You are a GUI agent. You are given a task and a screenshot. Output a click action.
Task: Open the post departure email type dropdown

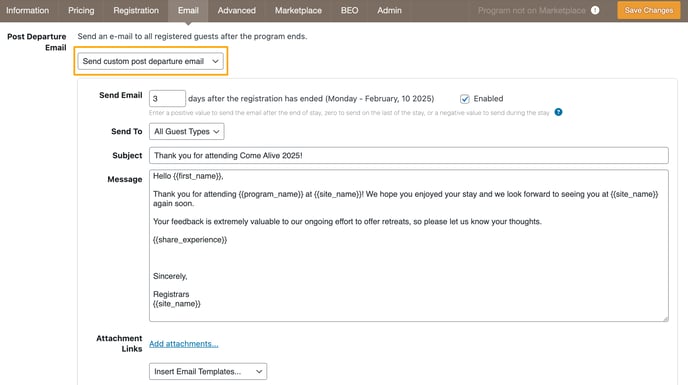click(x=150, y=61)
